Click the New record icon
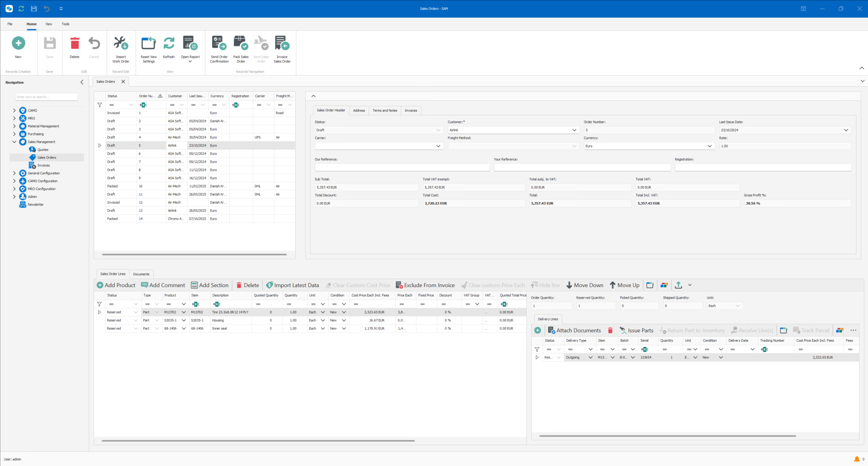 coord(18,43)
